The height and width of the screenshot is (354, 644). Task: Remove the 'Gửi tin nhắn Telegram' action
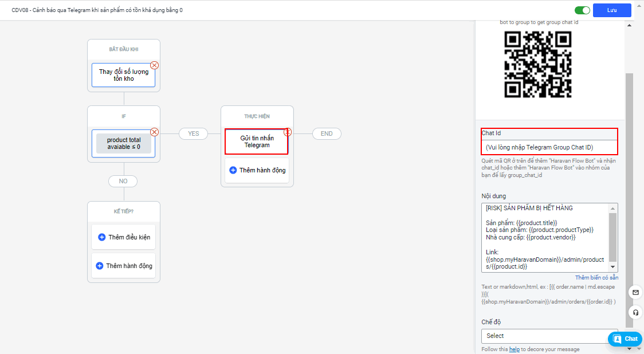click(288, 132)
